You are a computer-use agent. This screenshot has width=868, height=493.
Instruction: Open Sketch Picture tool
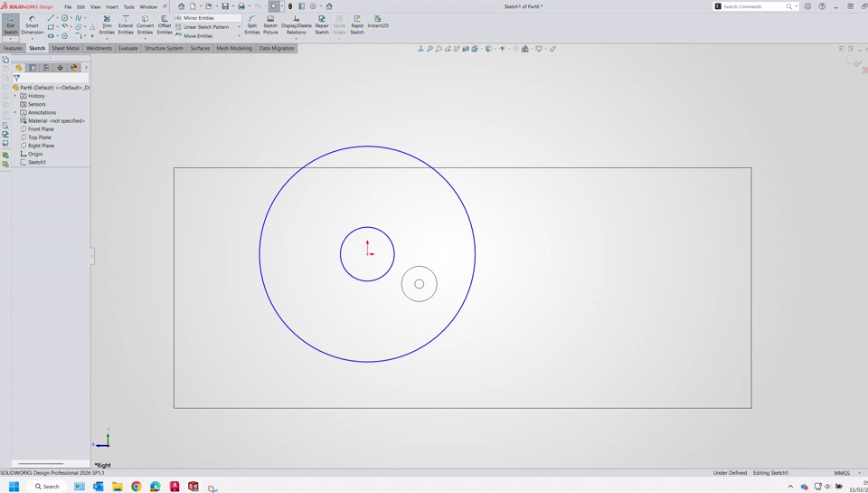coord(270,25)
